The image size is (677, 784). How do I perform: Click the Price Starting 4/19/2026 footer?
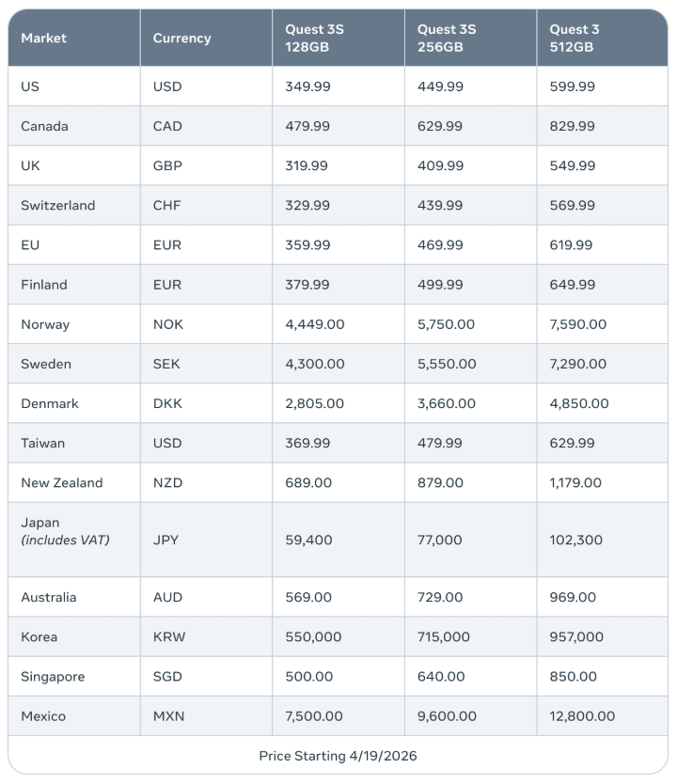pyautogui.click(x=338, y=756)
